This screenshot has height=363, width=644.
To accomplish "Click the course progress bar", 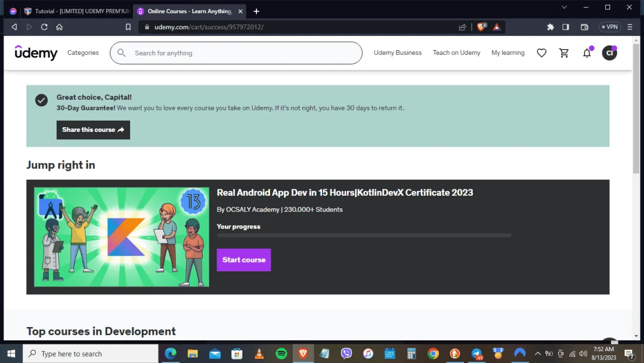I will pyautogui.click(x=364, y=236).
